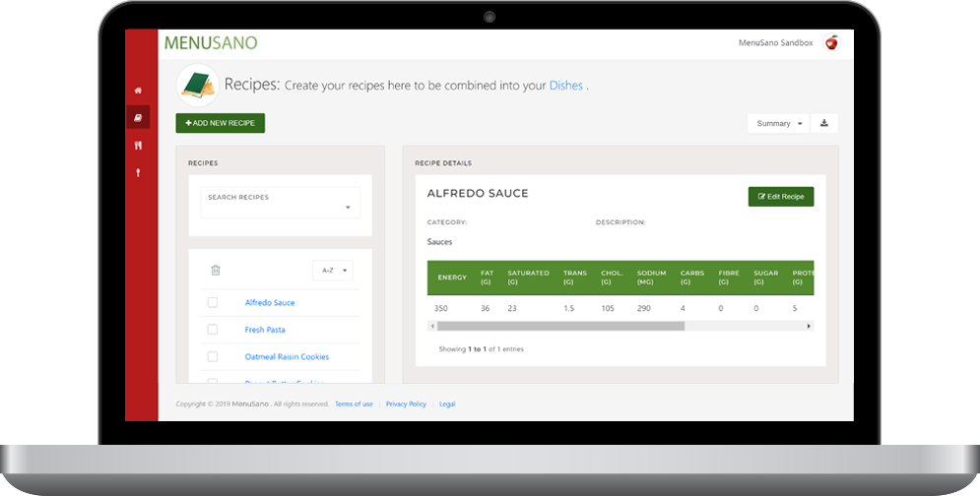Open the Search Recipes dropdown

coord(281,203)
